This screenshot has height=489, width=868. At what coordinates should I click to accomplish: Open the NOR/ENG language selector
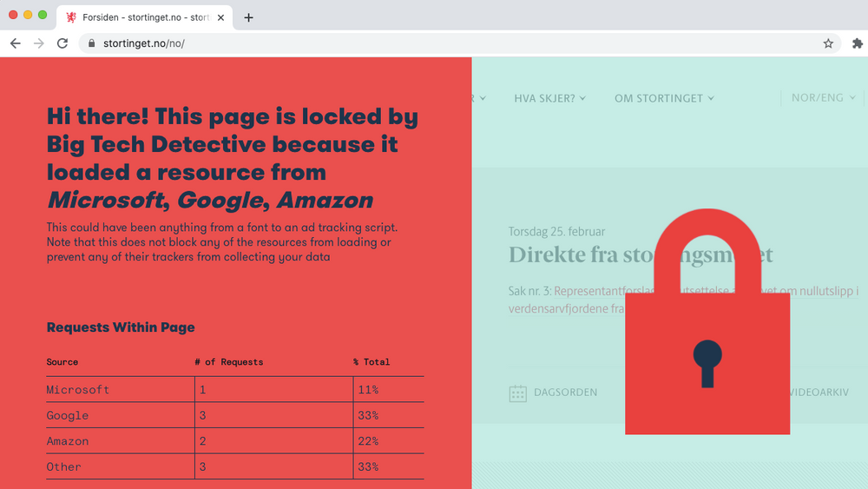pyautogui.click(x=823, y=97)
